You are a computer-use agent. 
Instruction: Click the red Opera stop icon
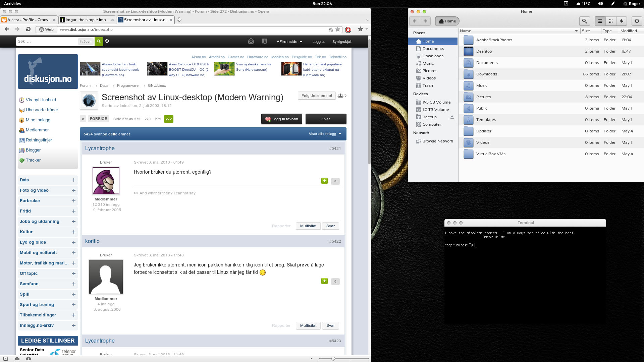pos(348,29)
